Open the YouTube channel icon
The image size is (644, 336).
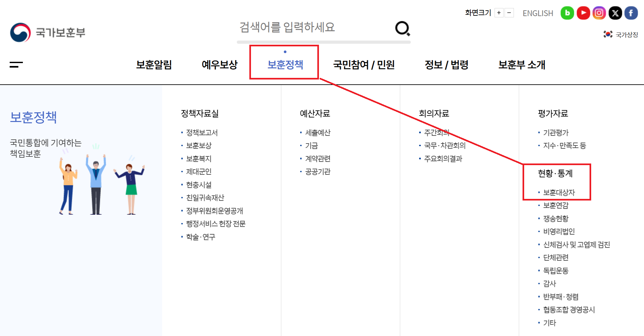tap(583, 13)
